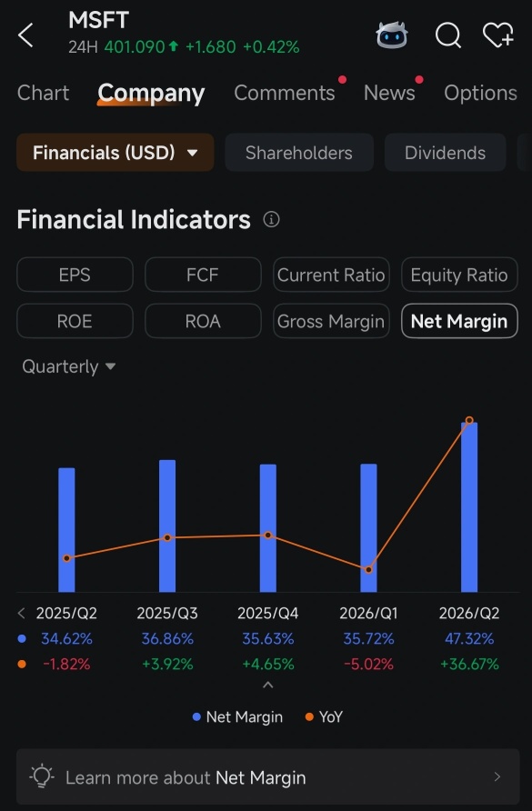The width and height of the screenshot is (532, 811).
Task: Click orange YoY point for 2026/Q1
Action: click(369, 569)
